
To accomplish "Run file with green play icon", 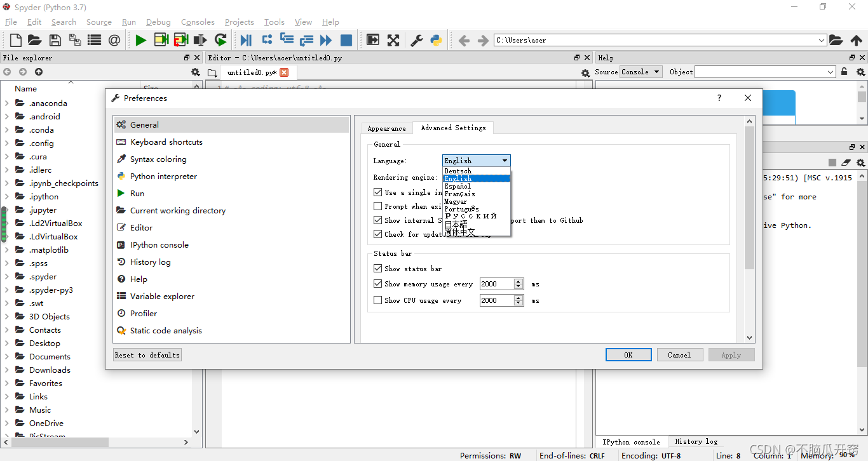I will 140,40.
